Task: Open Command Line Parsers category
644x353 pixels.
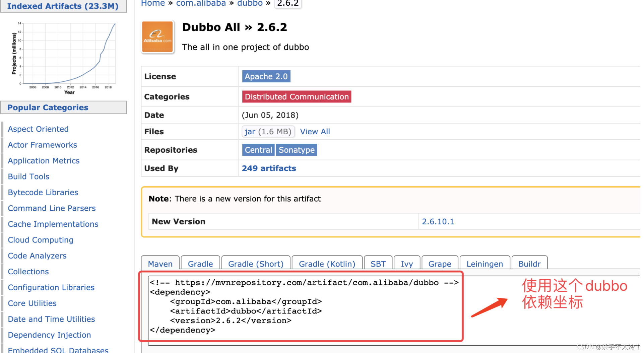Action: [x=52, y=208]
